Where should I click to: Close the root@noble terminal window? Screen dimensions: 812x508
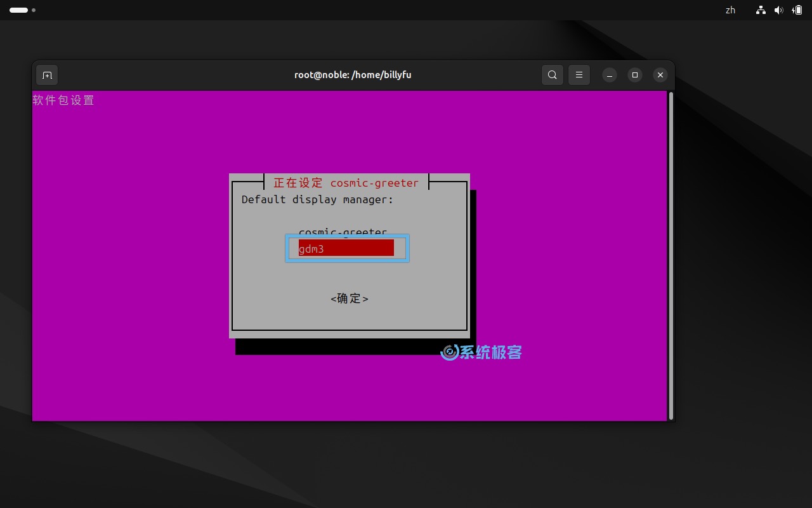coord(660,75)
